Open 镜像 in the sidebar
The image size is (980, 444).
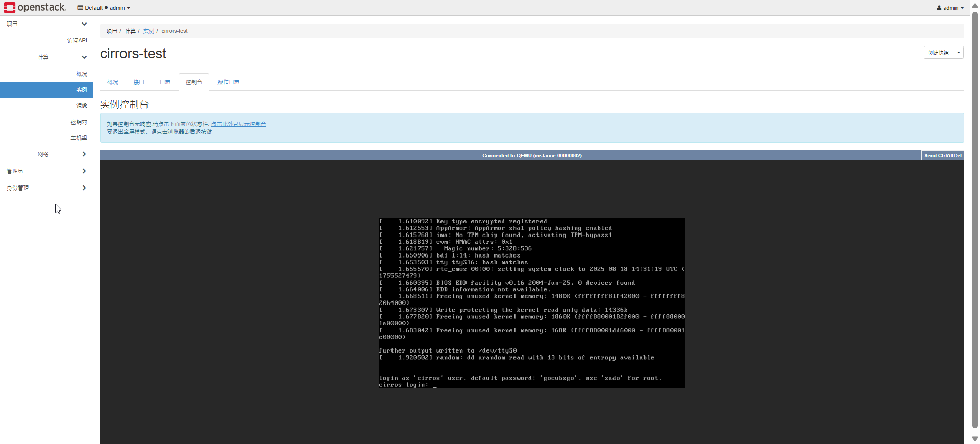click(82, 106)
